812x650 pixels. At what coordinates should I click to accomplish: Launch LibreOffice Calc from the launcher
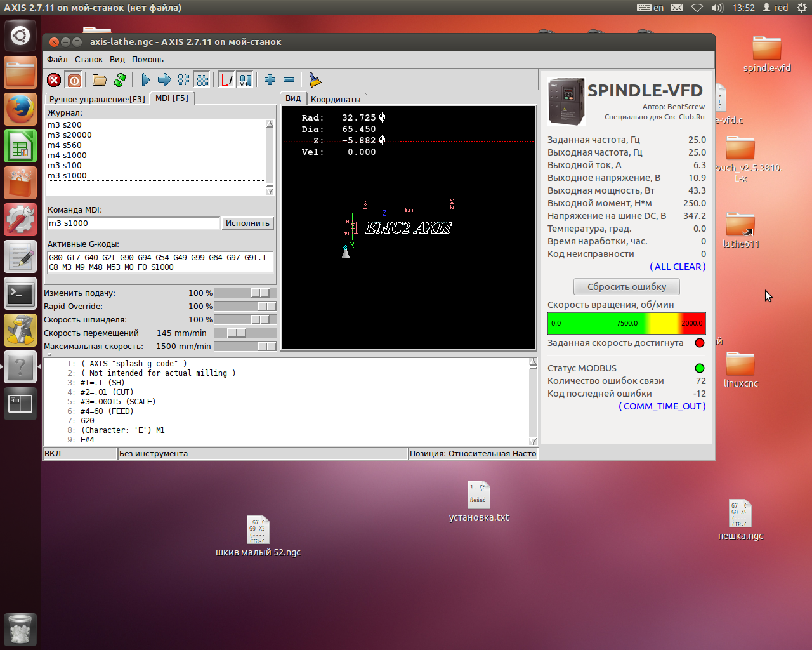coord(20,145)
